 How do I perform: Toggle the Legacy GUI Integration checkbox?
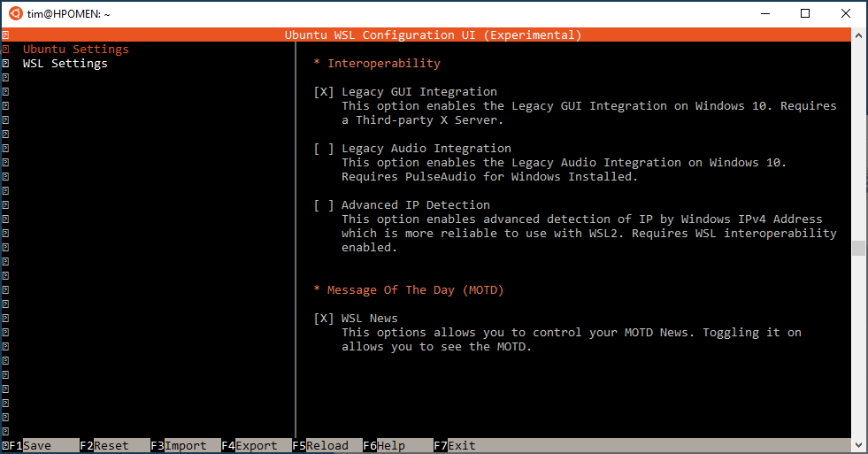pyautogui.click(x=324, y=92)
